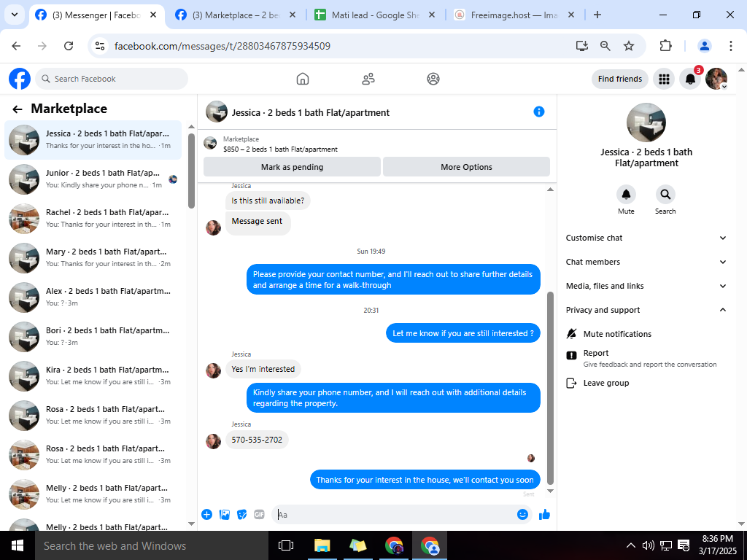Open the taskbar search box
Image resolution: width=747 pixels, height=560 pixels.
click(152, 545)
